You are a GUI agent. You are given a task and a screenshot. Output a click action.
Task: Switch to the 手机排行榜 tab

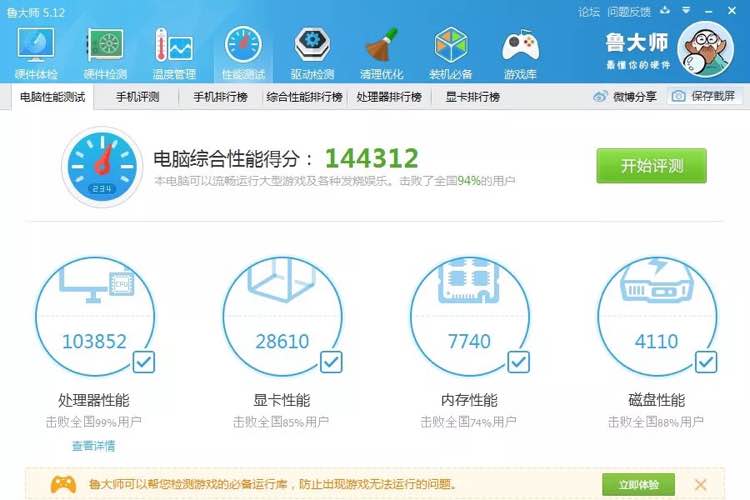point(220,97)
